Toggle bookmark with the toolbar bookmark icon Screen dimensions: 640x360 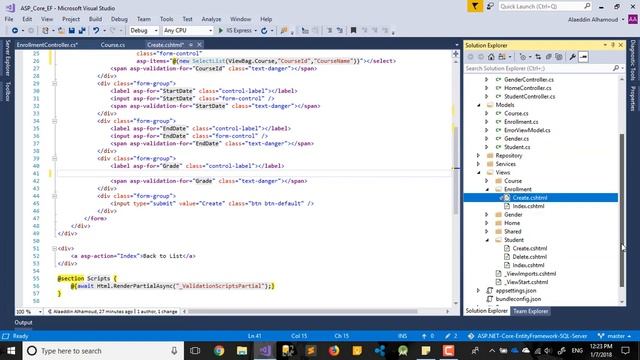(x=353, y=31)
